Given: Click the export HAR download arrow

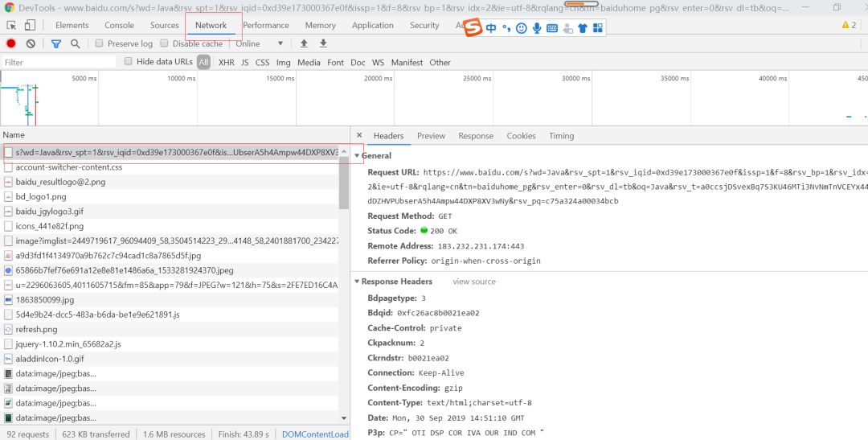Looking at the screenshot, I should coord(323,43).
